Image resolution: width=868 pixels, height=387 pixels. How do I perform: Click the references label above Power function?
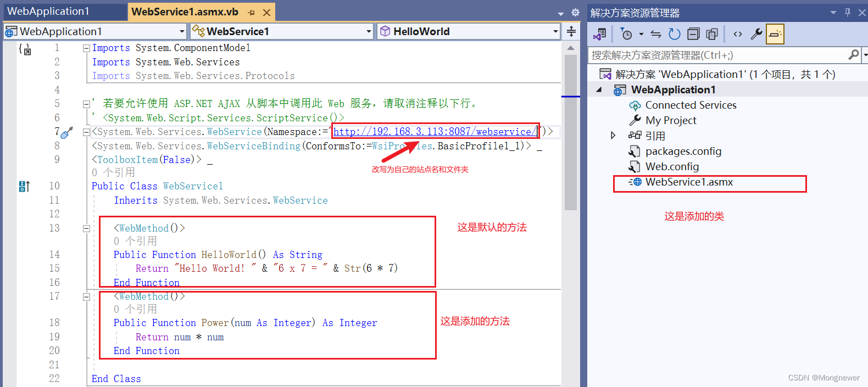click(135, 309)
